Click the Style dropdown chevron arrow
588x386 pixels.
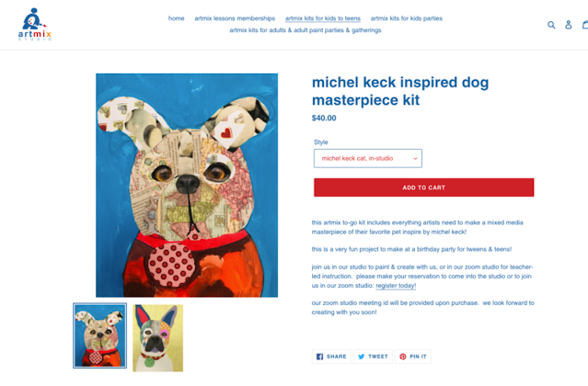[415, 158]
